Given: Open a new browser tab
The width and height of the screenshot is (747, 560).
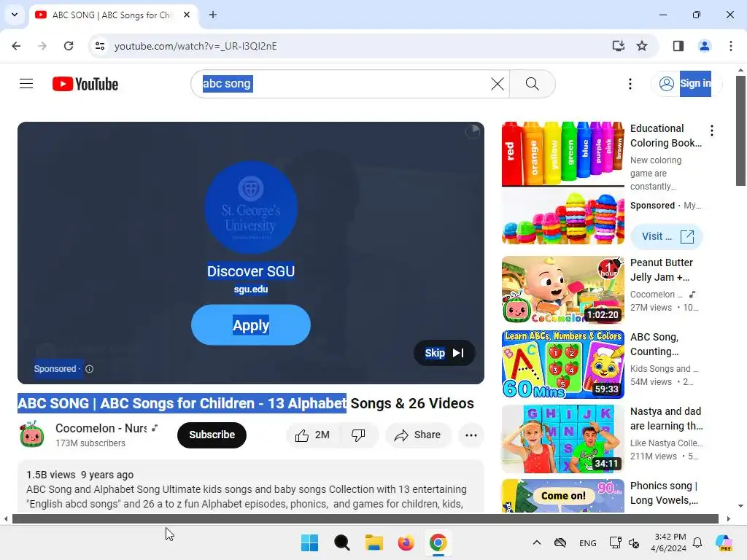Looking at the screenshot, I should 212,15.
